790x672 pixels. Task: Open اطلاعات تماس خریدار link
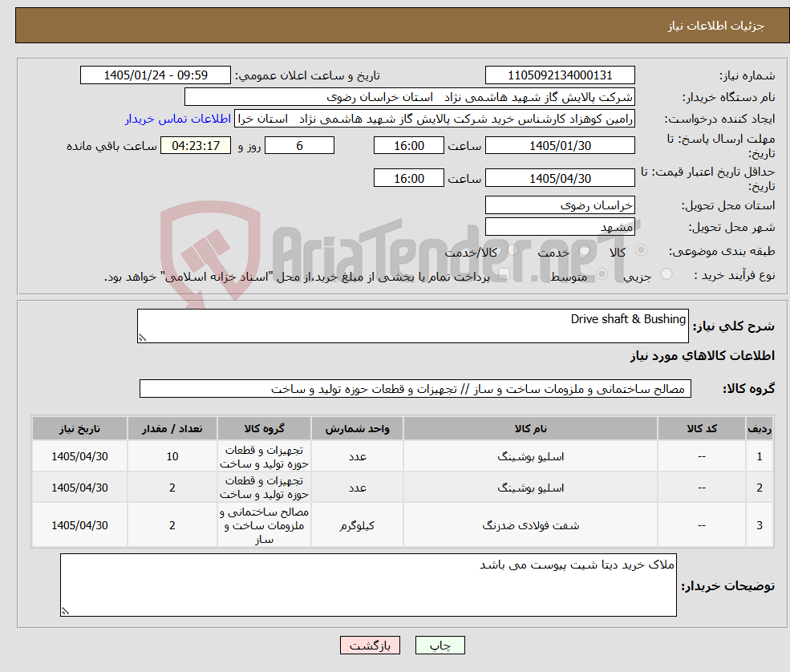point(178,119)
